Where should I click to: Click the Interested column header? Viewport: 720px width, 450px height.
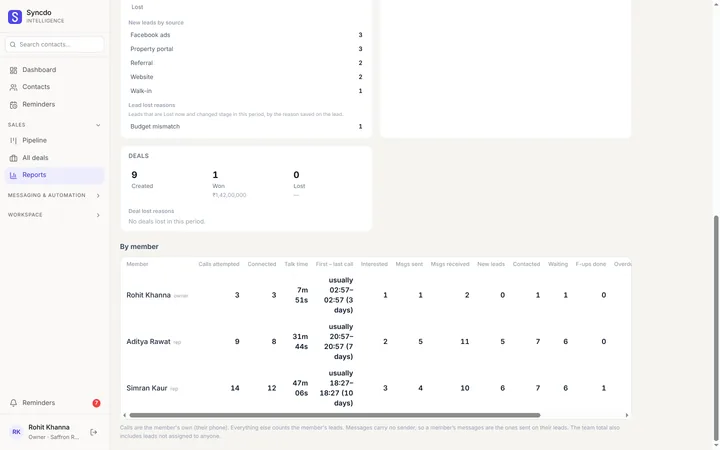tap(374, 264)
